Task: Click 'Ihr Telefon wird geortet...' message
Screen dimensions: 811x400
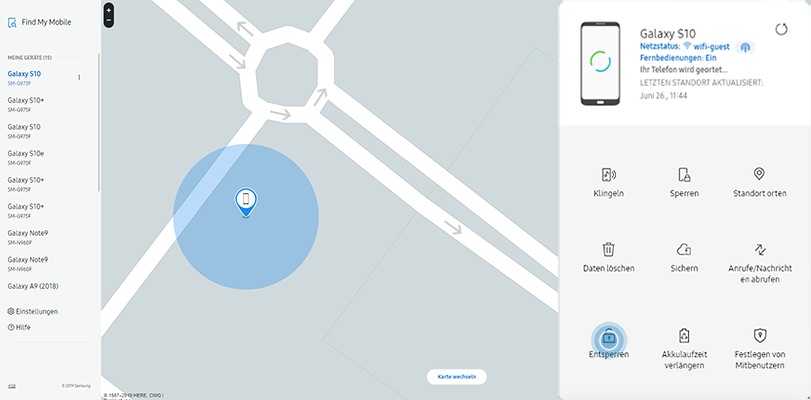Action: [x=684, y=69]
